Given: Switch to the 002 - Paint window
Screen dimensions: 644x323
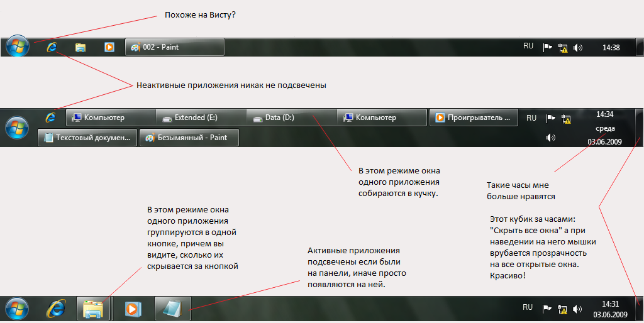Looking at the screenshot, I should [x=175, y=47].
